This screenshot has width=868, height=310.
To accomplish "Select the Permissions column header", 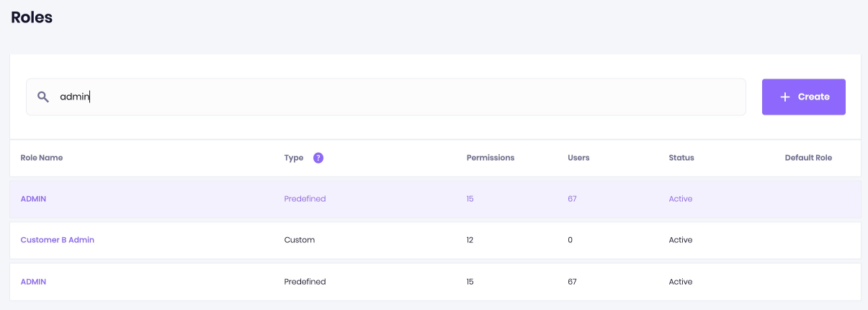I will [x=491, y=158].
